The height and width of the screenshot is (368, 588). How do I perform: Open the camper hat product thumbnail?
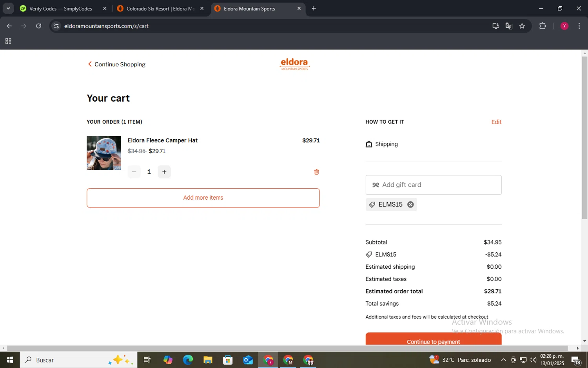coord(104,153)
